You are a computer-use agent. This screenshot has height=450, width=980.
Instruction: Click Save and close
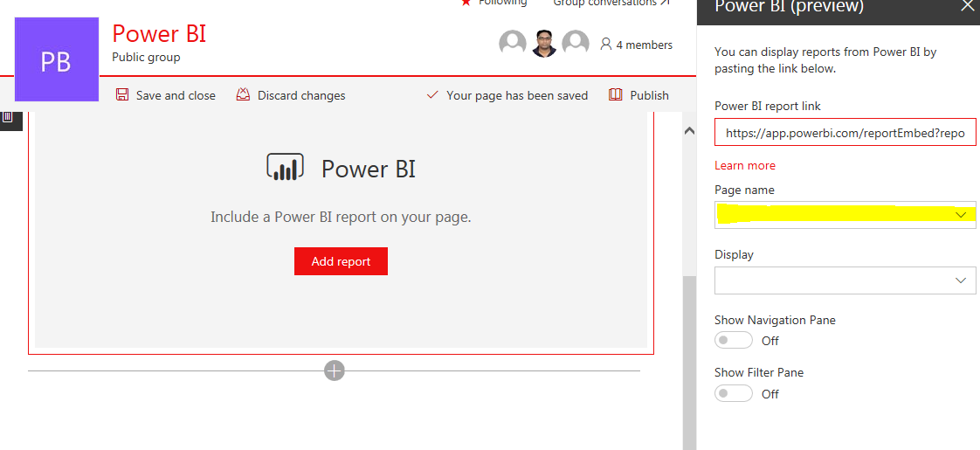click(166, 95)
